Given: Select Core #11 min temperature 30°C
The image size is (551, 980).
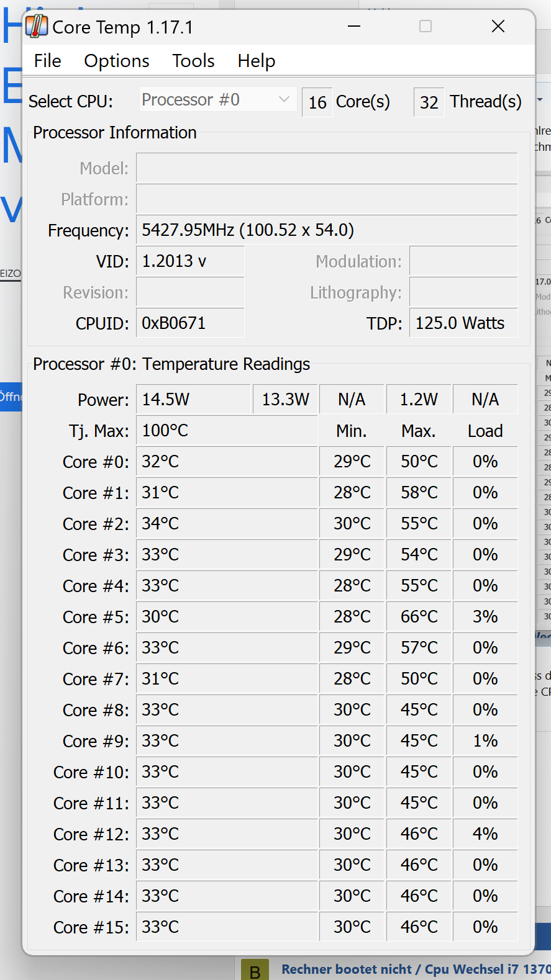Looking at the screenshot, I should pyautogui.click(x=352, y=803).
